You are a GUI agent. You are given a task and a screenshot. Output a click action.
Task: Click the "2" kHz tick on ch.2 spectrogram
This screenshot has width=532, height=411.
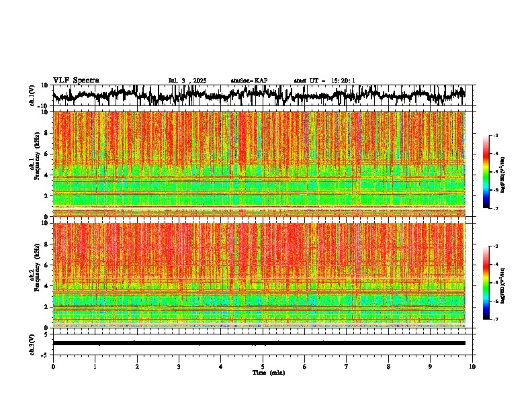(46, 307)
